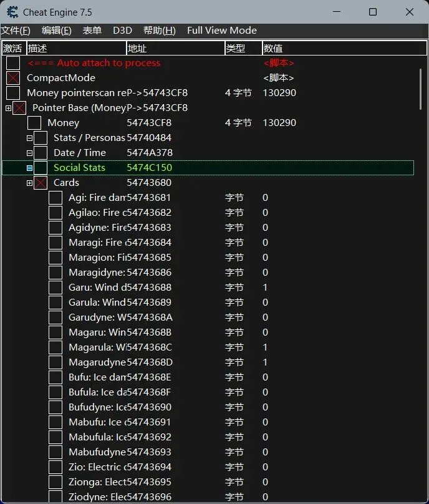Screen dimensions: 429x504
Task: Click the address 5474A378
Action: tap(150, 153)
